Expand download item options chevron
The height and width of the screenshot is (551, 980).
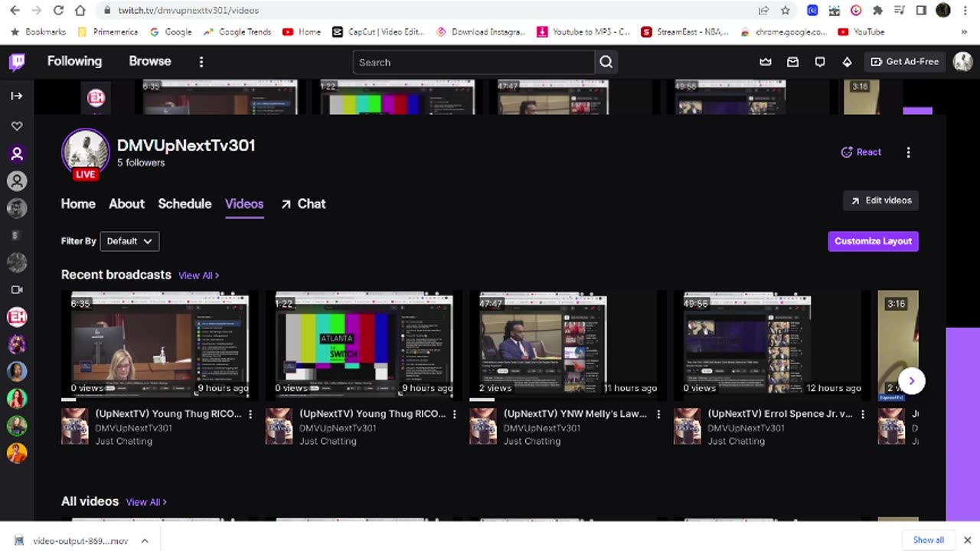click(144, 541)
